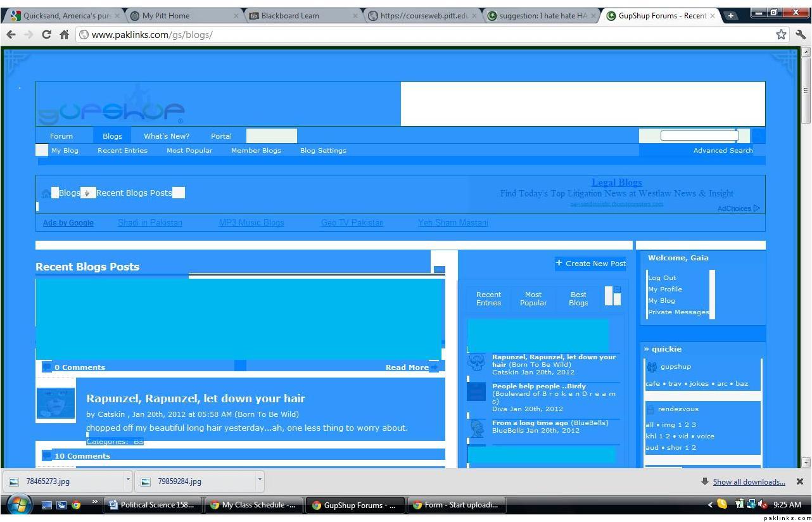
Task: Show hidden system tray icons arrow
Action: (x=709, y=505)
